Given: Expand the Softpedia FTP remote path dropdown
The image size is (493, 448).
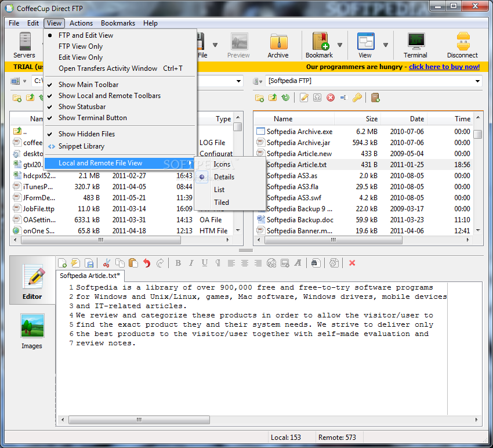Looking at the screenshot, I should (x=477, y=81).
